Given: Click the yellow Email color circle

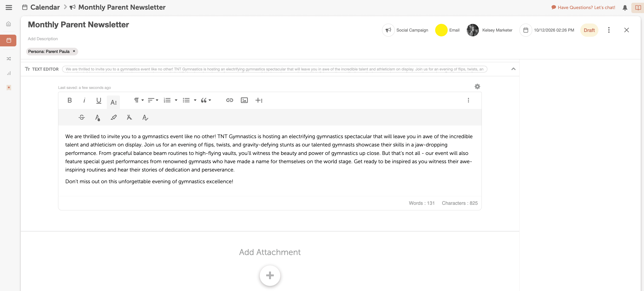Looking at the screenshot, I should (441, 30).
